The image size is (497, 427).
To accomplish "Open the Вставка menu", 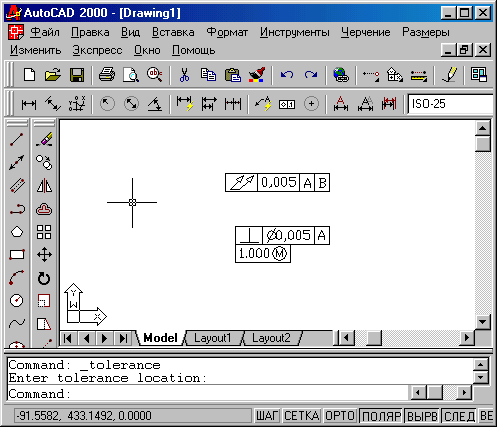I will point(173,32).
